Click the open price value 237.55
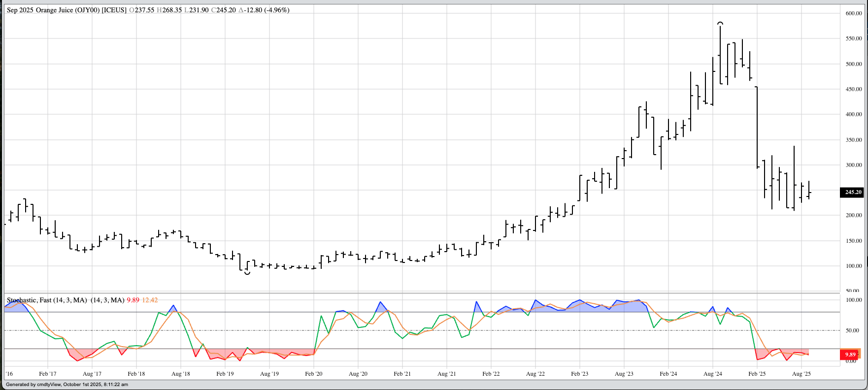The width and height of the screenshot is (868, 390). 144,10
